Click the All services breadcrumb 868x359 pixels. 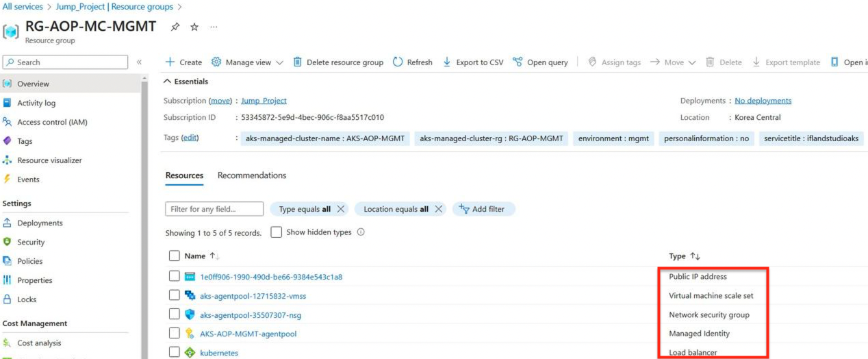tap(23, 6)
